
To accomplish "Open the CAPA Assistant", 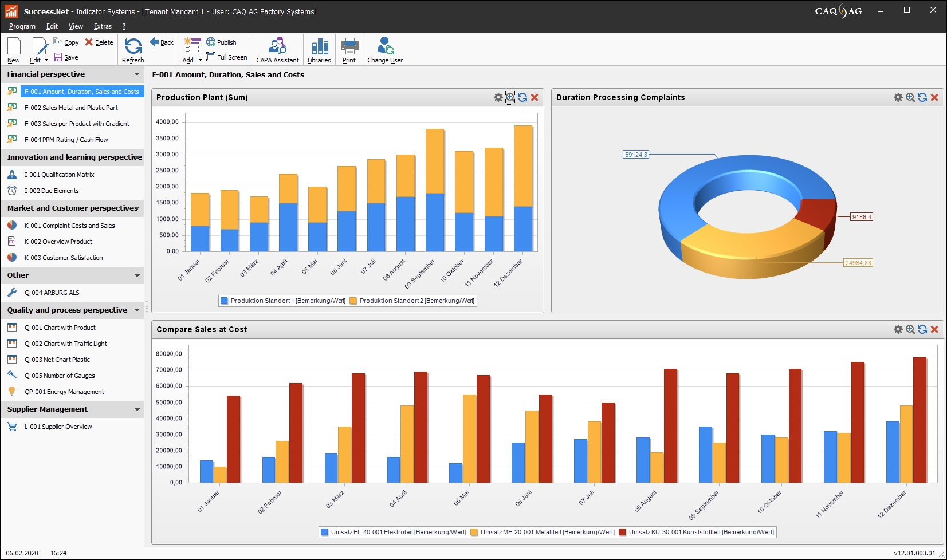I will pos(277,50).
